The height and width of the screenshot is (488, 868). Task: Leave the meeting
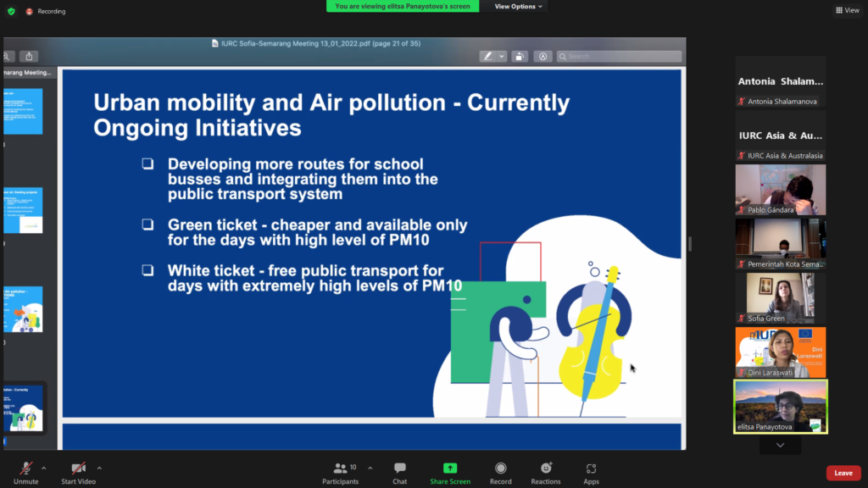coord(843,473)
